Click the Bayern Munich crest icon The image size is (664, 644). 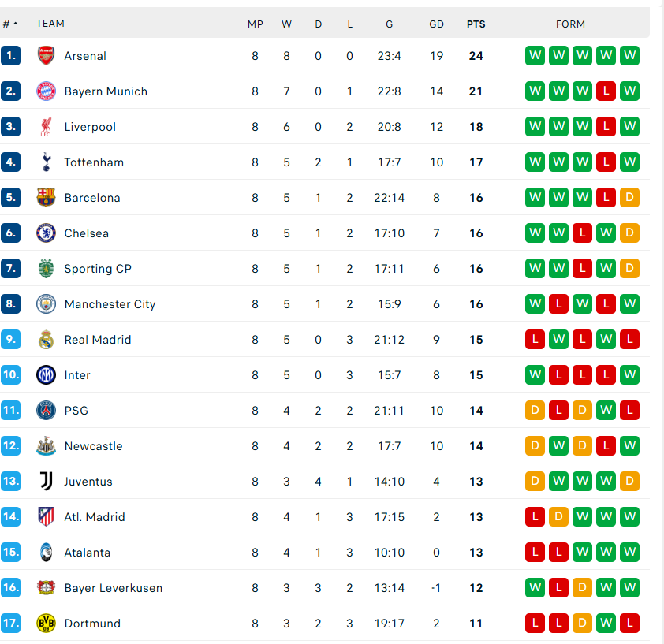click(x=47, y=91)
